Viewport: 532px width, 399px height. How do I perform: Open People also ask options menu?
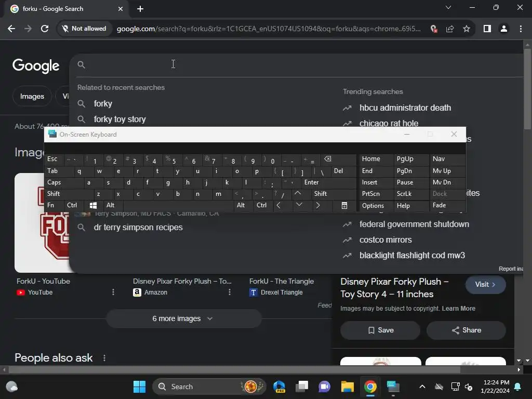click(104, 358)
